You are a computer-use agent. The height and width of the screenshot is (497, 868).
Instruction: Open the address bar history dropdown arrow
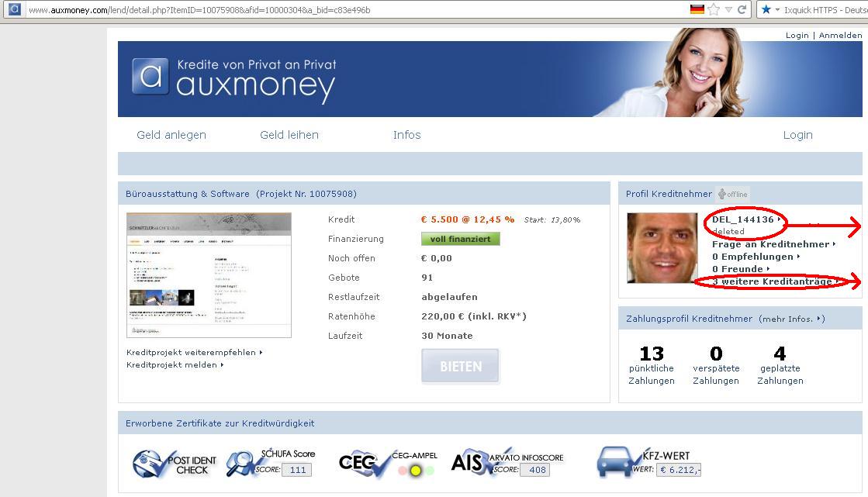click(x=728, y=9)
